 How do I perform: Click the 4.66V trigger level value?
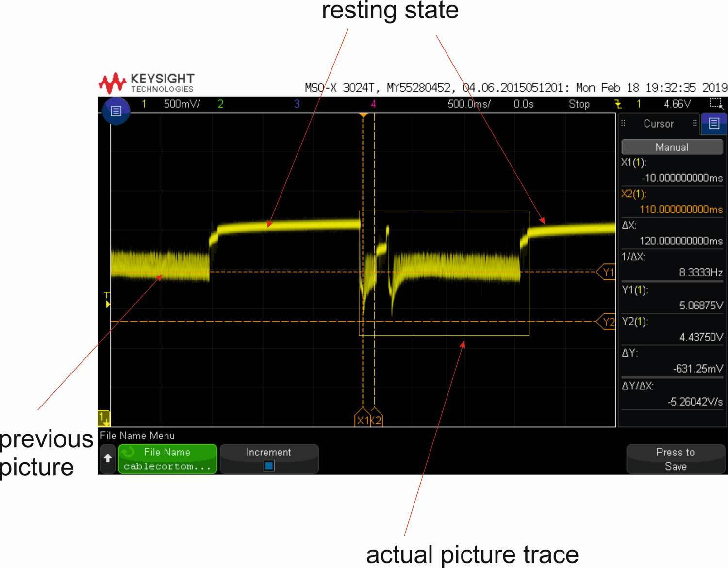[677, 104]
